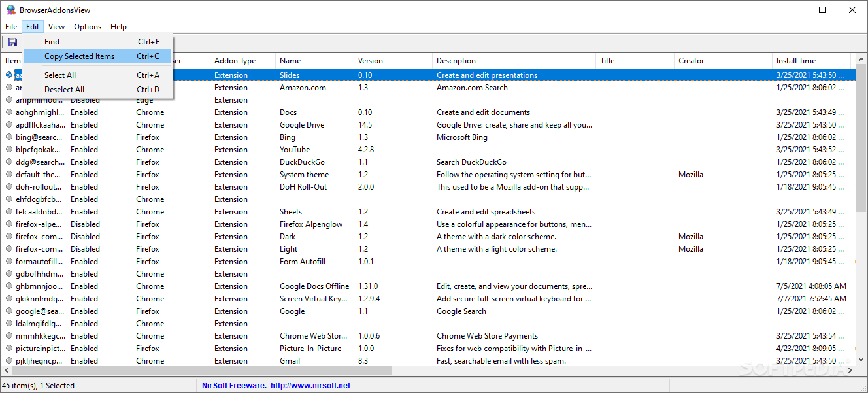Click the status icon of the gdbofhhdm row

pyautogui.click(x=9, y=274)
